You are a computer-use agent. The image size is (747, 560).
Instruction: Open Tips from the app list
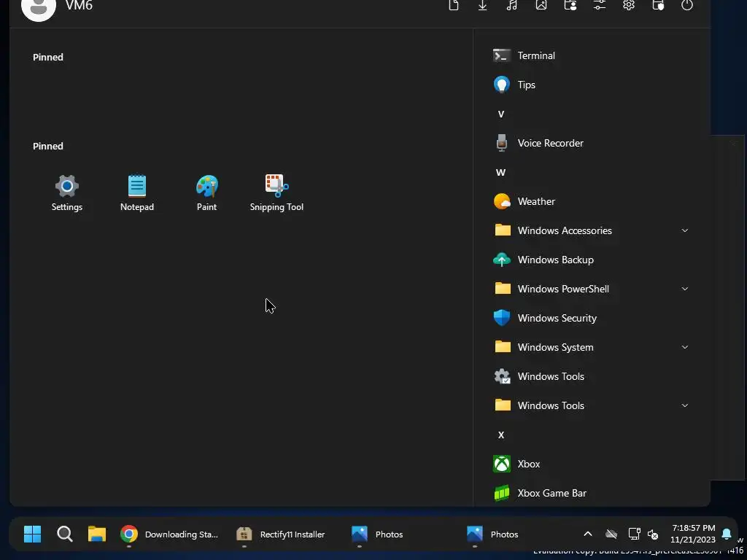(x=591, y=85)
